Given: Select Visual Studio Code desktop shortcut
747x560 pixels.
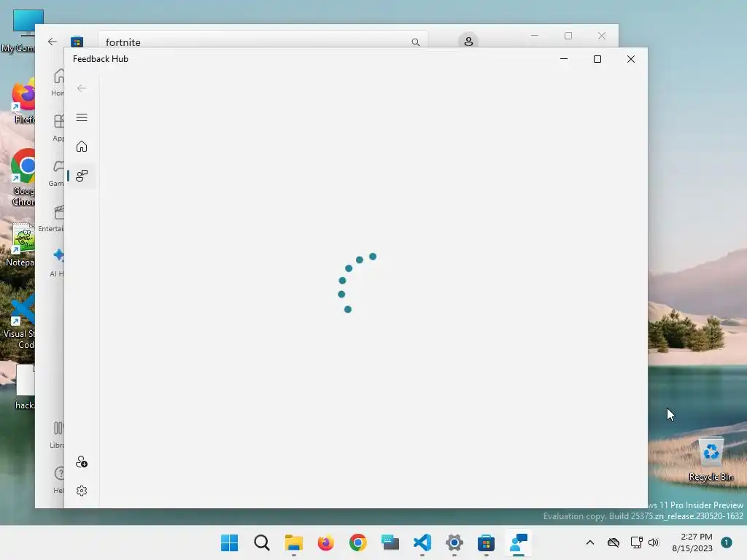Looking at the screenshot, I should click(x=20, y=322).
